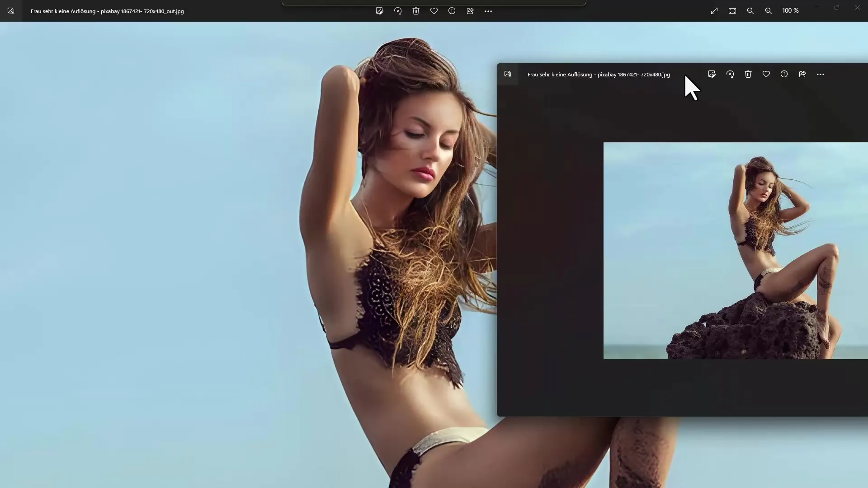Open the three-dot menu in the 720x480.jpg window
This screenshot has height=488, width=868.
[821, 74]
